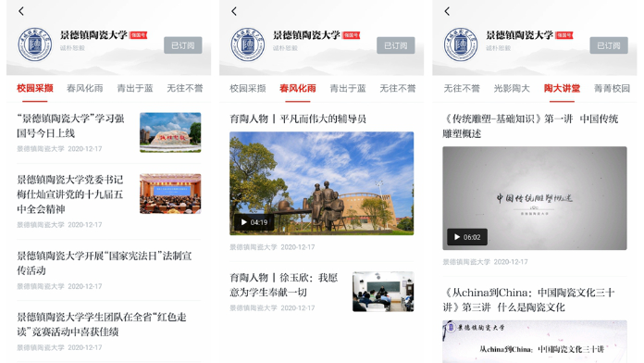Open article "景德镇陶瓷大学"学习强国号今日上线

(70, 126)
